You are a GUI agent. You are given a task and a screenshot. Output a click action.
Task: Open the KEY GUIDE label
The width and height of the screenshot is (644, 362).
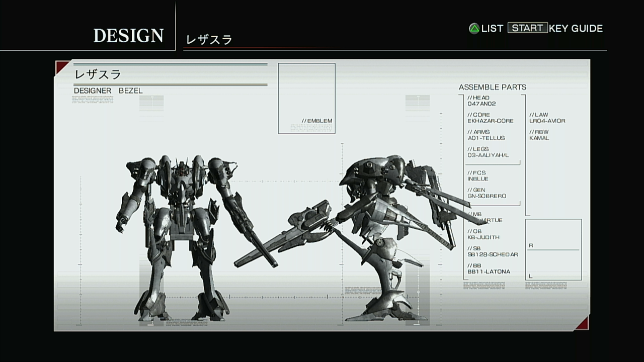coord(576,29)
